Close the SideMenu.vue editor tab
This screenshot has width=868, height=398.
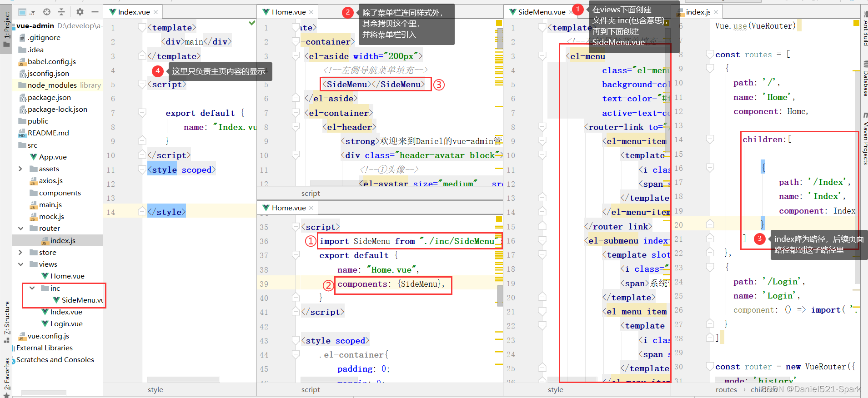(x=571, y=12)
